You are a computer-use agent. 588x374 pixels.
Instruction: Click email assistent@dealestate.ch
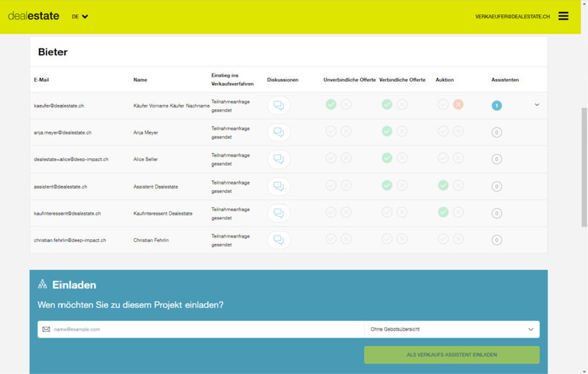click(60, 187)
